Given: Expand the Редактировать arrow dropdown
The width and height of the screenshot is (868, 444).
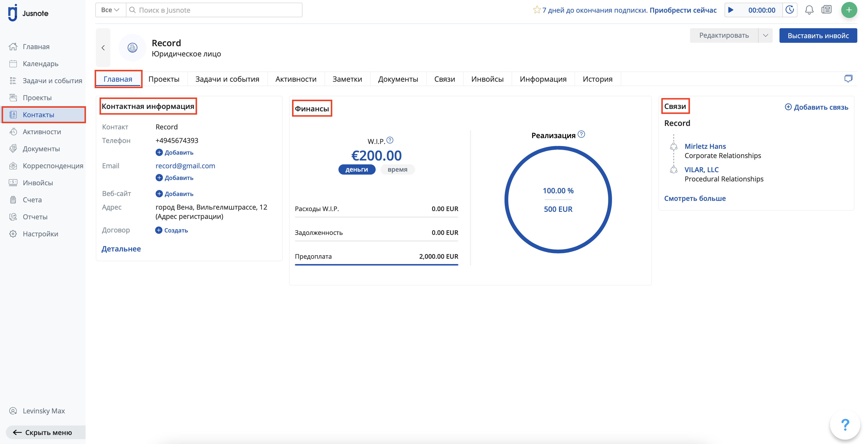Looking at the screenshot, I should click(765, 35).
